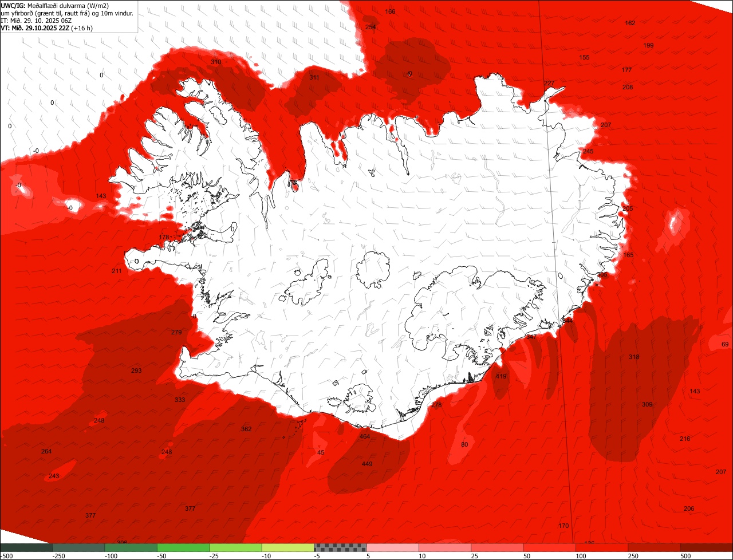The height and width of the screenshot is (560, 733).
Task: Click the value 333 southwest of Reykjanes
Action: 180,400
